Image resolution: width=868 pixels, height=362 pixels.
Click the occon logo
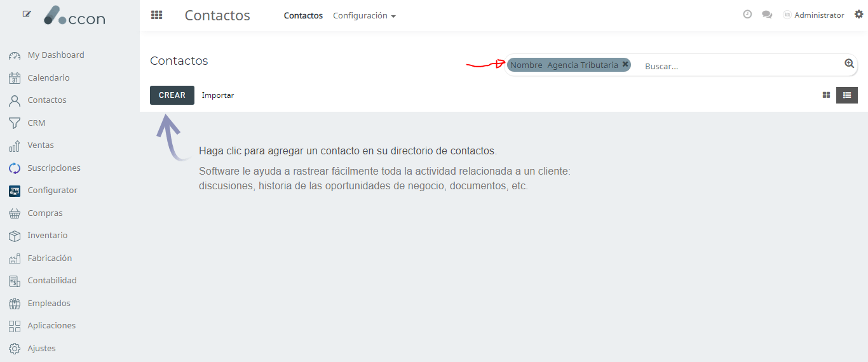[74, 15]
